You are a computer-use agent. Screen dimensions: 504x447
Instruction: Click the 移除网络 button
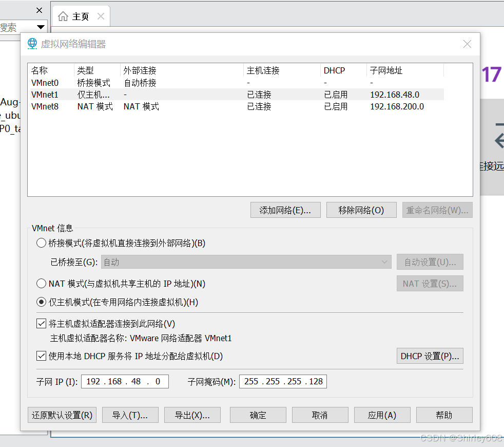tap(361, 210)
